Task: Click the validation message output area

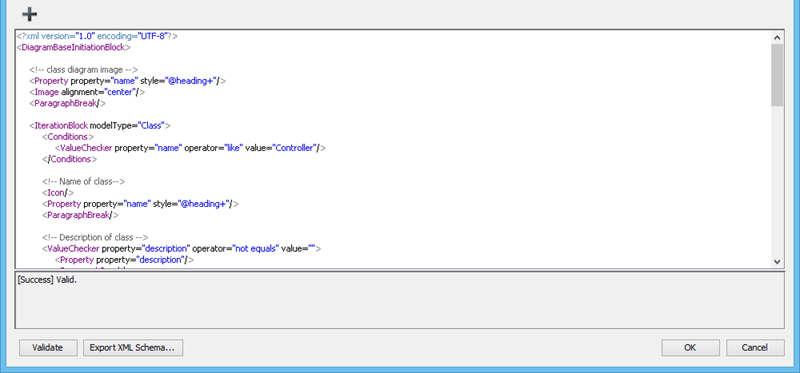Action: 399,300
